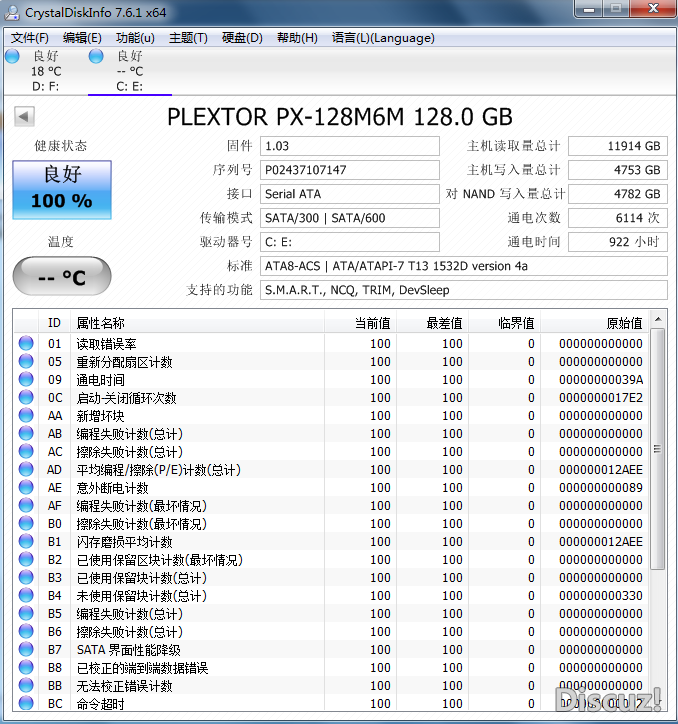Screen dimensions: 678x724
Task: Open the 功能(u) menu
Action: (135, 38)
